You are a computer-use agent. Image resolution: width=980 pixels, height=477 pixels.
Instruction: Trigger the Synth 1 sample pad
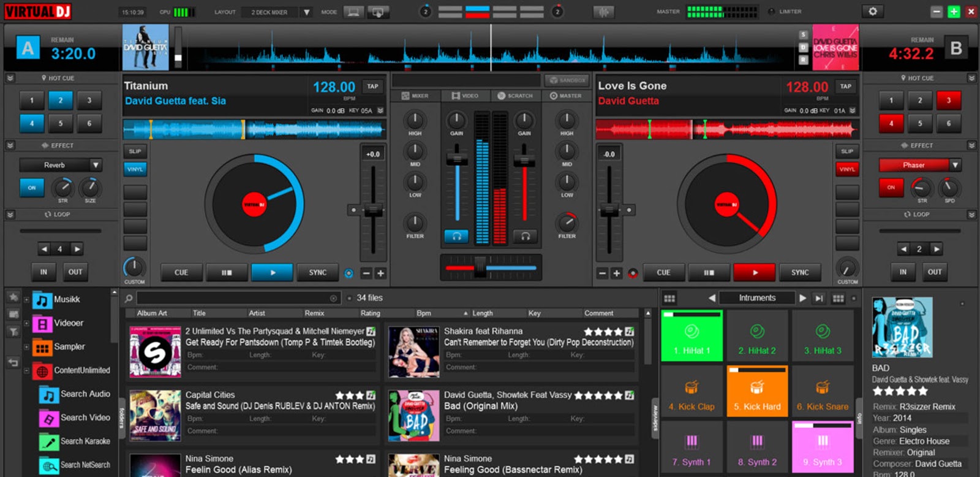click(692, 447)
